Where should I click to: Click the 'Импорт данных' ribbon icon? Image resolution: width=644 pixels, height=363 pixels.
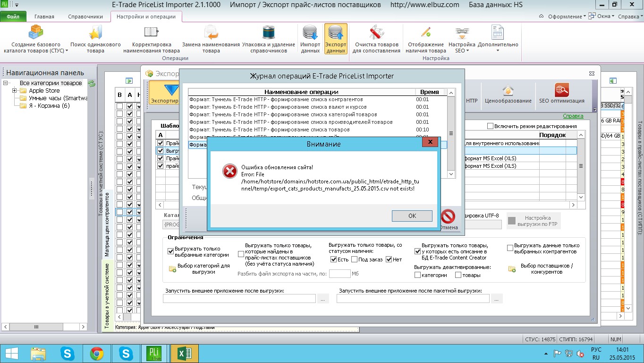coord(310,32)
